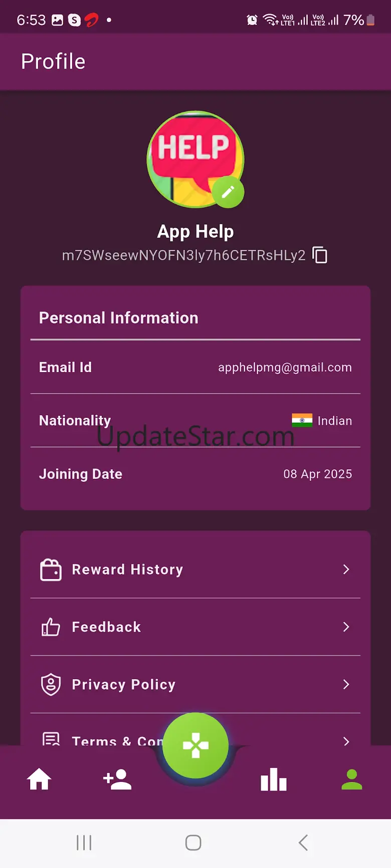Tap the green gamepad center button

[195, 745]
